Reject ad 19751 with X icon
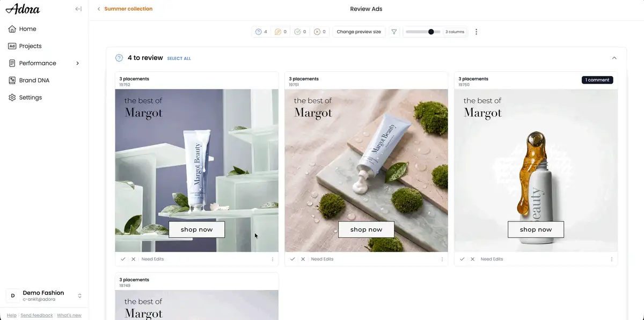644x320 pixels. (x=303, y=259)
